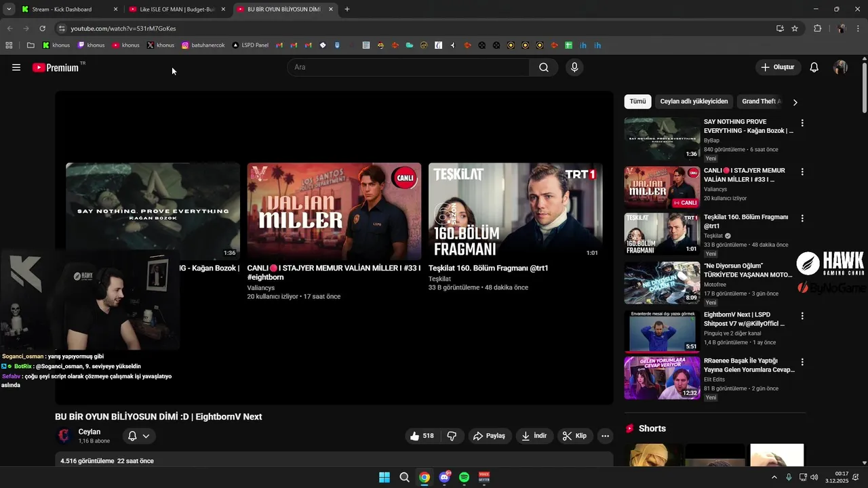Open the Twitch khonus bookmark

[91, 45]
